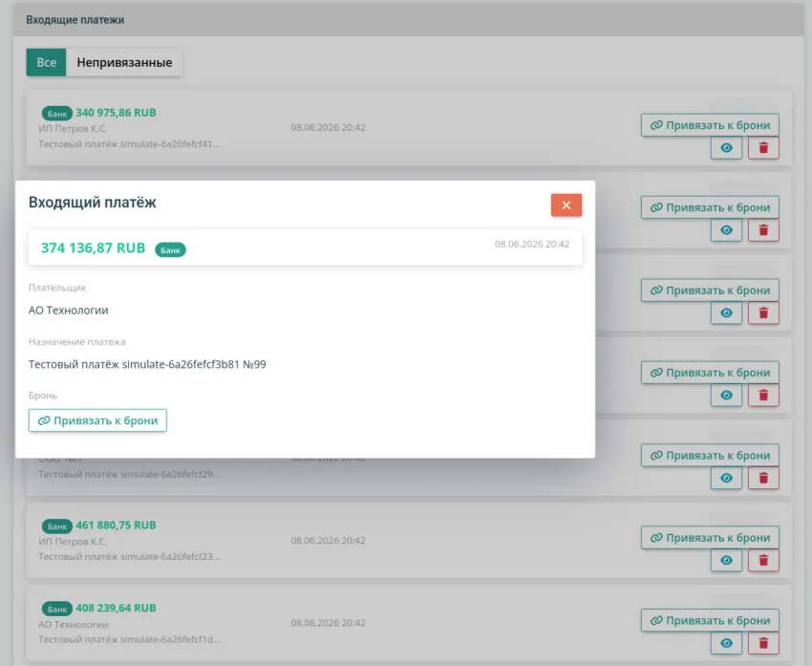Click description Тестовый платёж simulate-6a26fefcf1d...
Screen dimensions: 812x666
[x=130, y=639]
